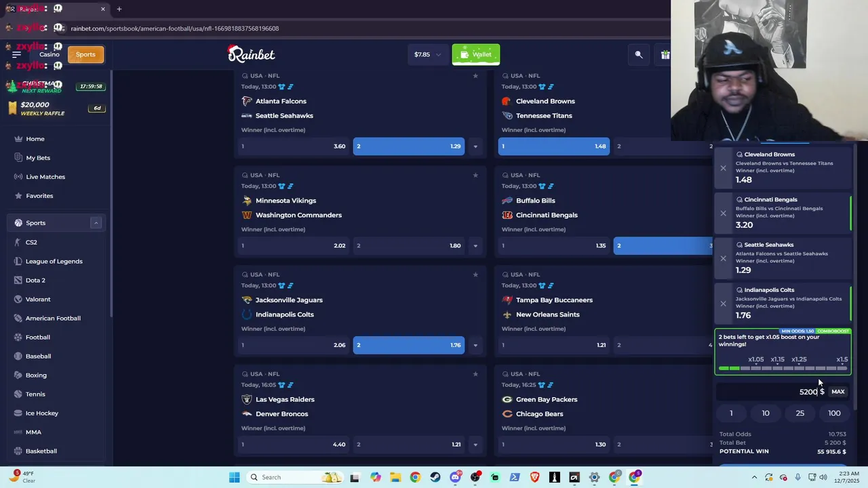Favorite the Raiders vs Broncos match star
This screenshot has width=868, height=488.
[x=475, y=373]
